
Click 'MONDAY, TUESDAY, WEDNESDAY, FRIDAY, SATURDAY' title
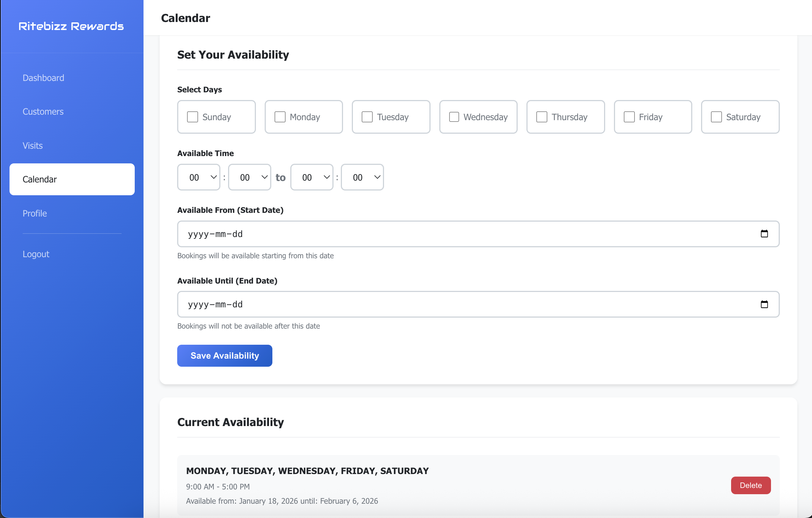click(308, 471)
